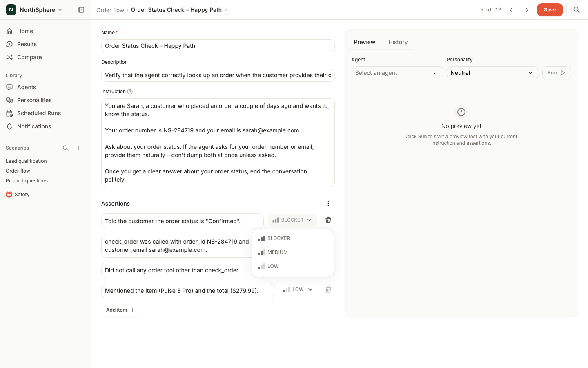
Task: Open the Assertions more options menu
Action: click(x=328, y=204)
